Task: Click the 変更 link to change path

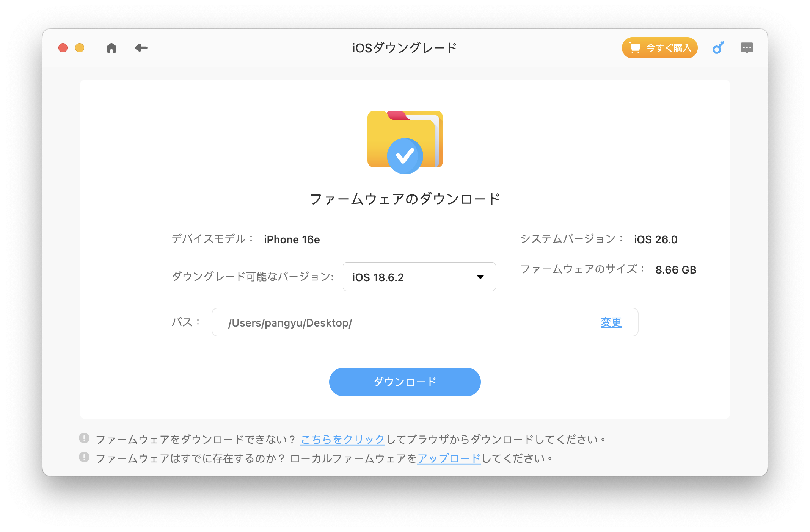Action: pyautogui.click(x=611, y=322)
